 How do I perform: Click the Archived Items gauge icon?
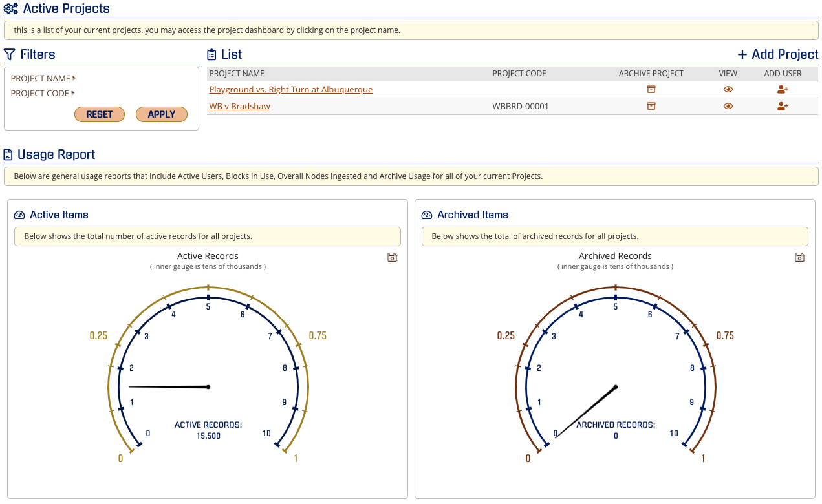[x=427, y=215]
